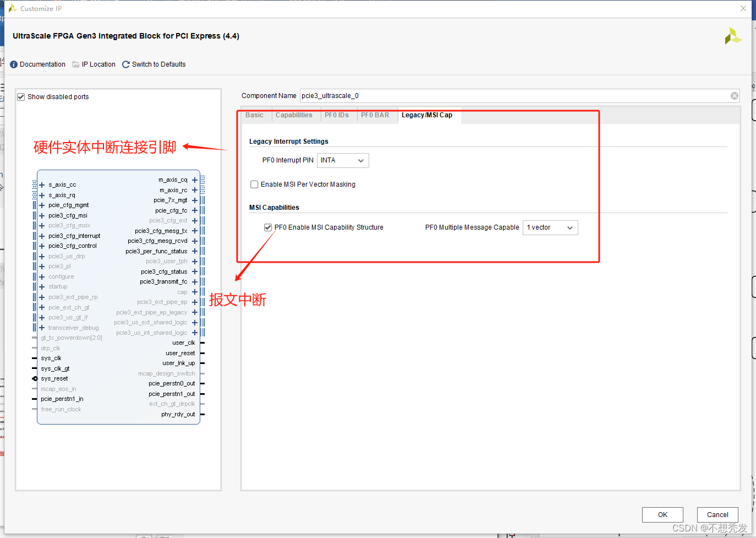Click the IP Location folder icon

[x=76, y=64]
